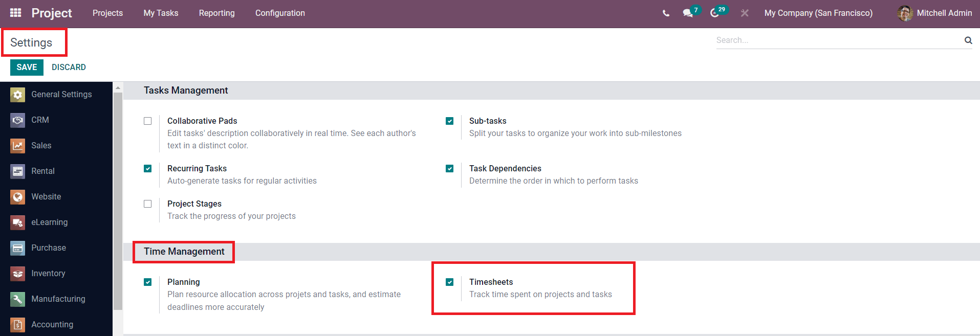The image size is (980, 336).
Task: Open the conversations chat bubble icon
Action: [687, 13]
